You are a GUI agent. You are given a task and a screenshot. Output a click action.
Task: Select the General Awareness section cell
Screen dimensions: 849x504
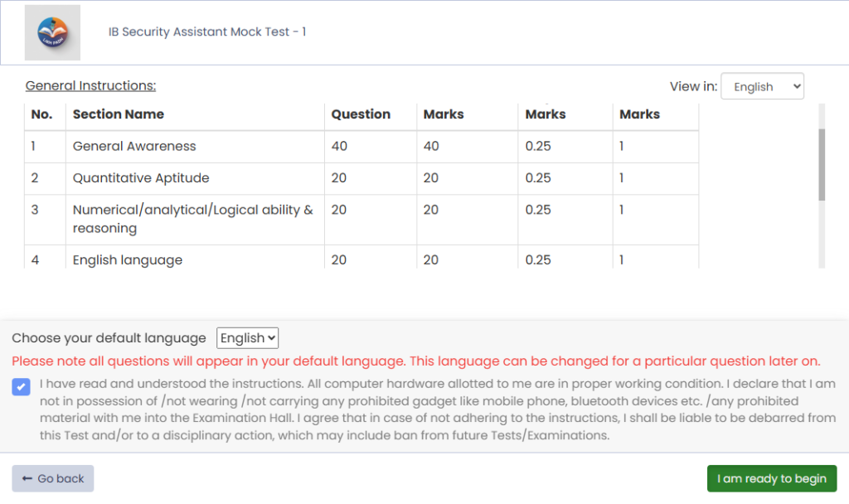point(134,147)
